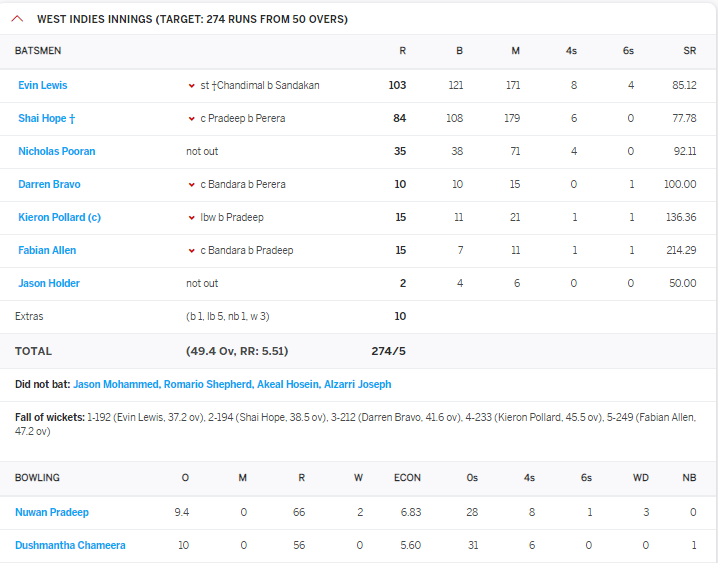The height and width of the screenshot is (563, 718).
Task: Collapse the West Indies innings section
Action: click(x=17, y=19)
